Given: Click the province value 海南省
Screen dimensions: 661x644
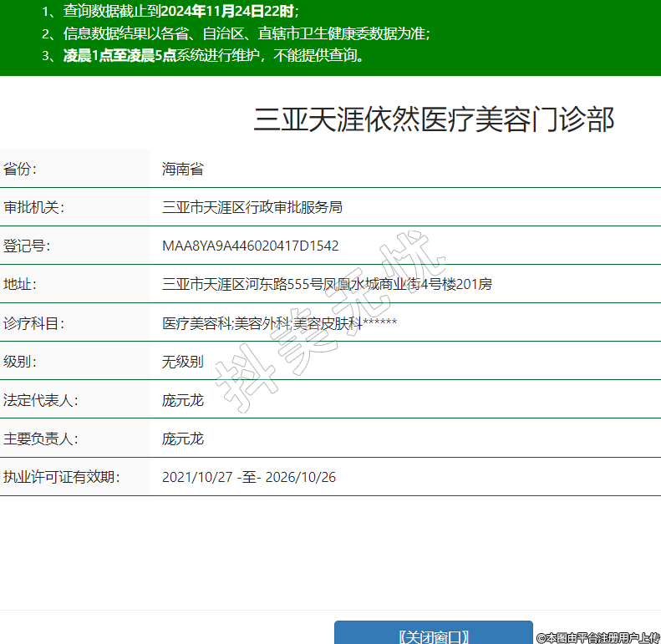Looking at the screenshot, I should tap(182, 169).
